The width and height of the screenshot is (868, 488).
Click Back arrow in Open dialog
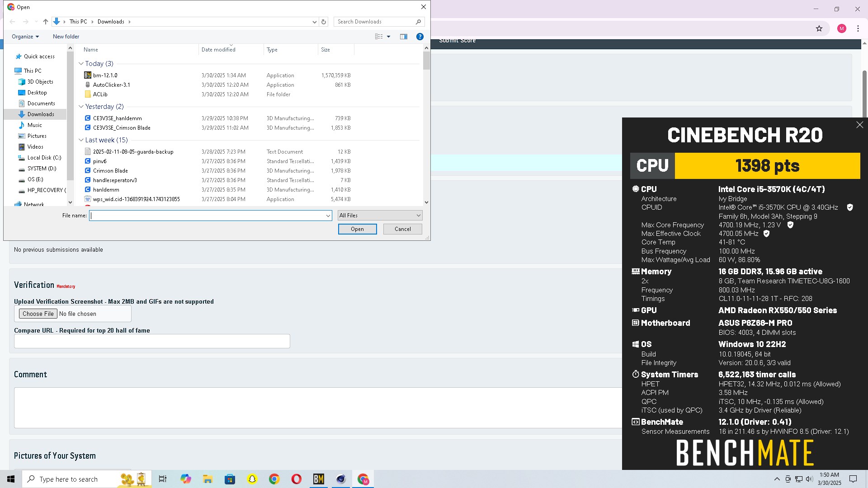point(12,22)
